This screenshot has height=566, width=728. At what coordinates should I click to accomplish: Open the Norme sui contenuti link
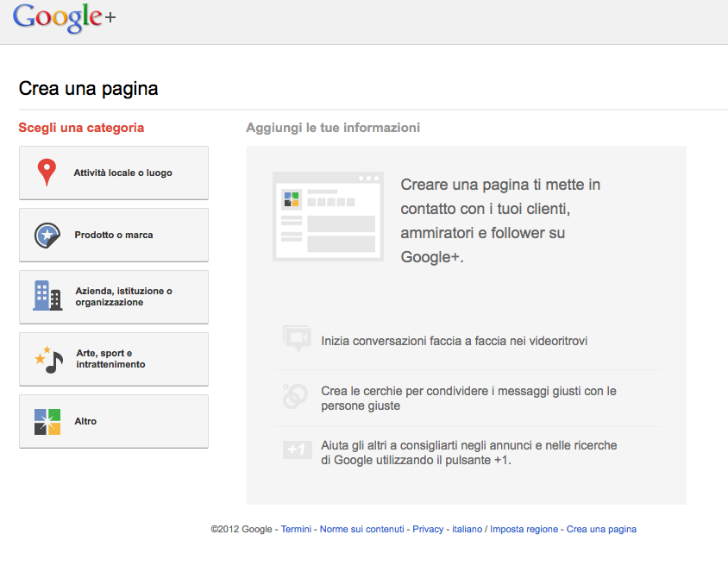click(361, 529)
